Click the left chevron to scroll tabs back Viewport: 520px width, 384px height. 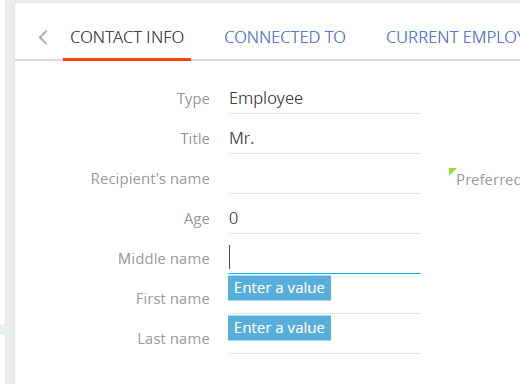pyautogui.click(x=43, y=37)
